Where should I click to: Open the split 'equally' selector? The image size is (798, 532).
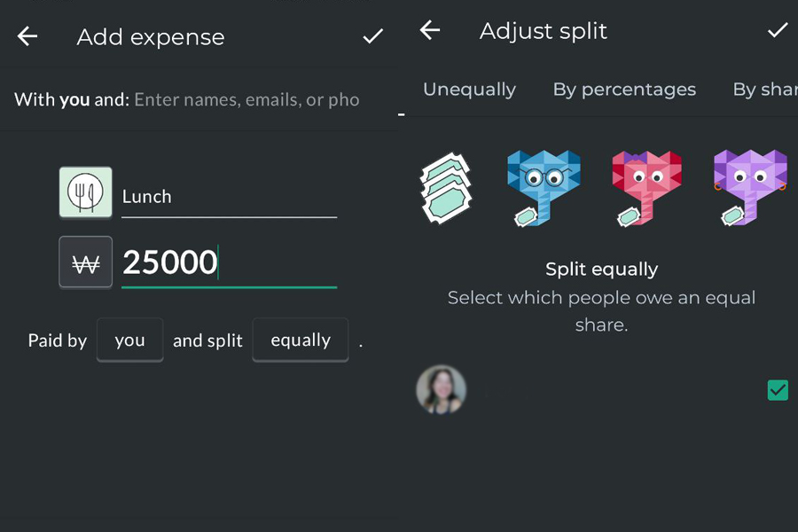tap(301, 340)
